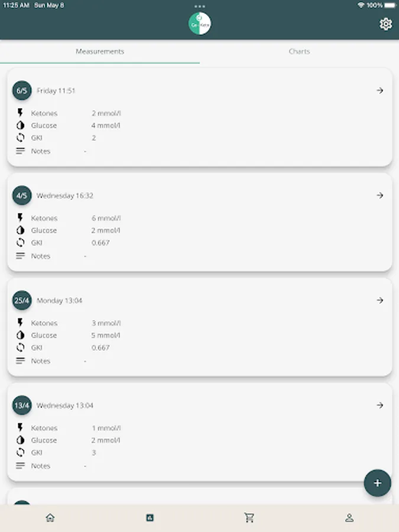Tap the Notes row of 13/4 entry
The height and width of the screenshot is (532, 399).
[41, 466]
